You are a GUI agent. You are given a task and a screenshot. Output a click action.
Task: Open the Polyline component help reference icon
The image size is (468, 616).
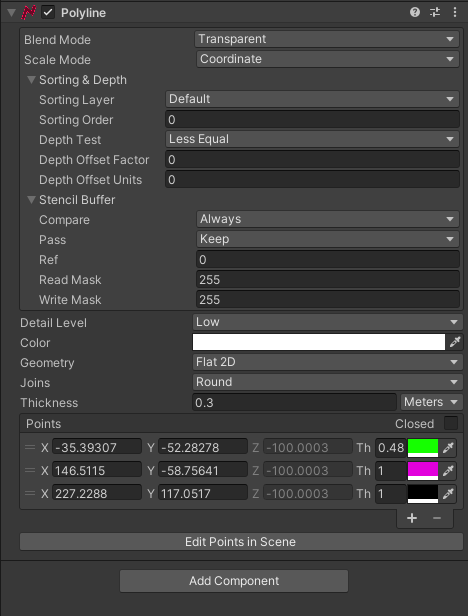click(415, 12)
